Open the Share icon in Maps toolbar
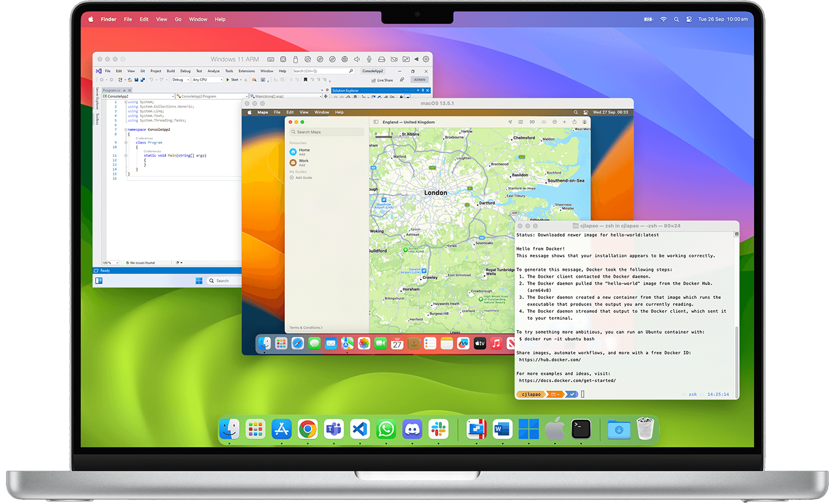833x504 pixels. coord(574,122)
